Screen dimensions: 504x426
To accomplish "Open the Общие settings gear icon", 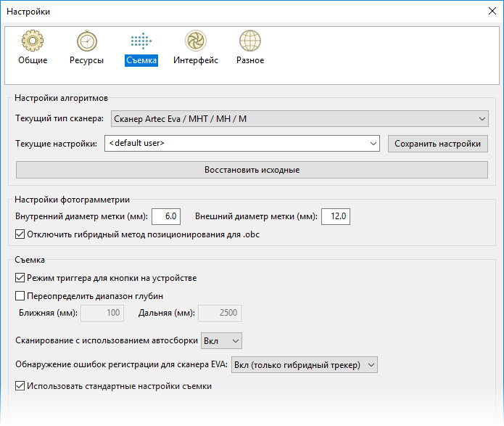I will pyautogui.click(x=33, y=41).
